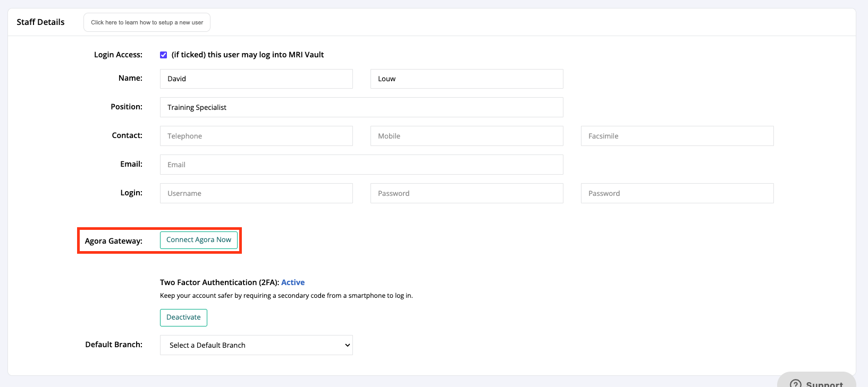Open the Default Branch dropdown

click(256, 345)
